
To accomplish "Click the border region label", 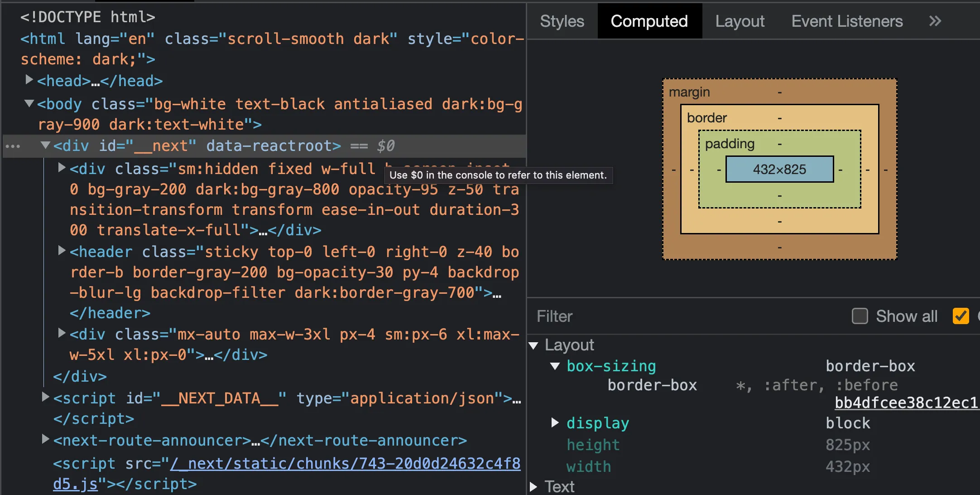I will (x=706, y=118).
